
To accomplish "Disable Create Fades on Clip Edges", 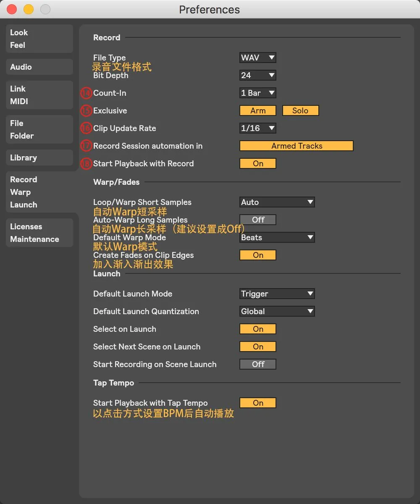I will (x=258, y=255).
